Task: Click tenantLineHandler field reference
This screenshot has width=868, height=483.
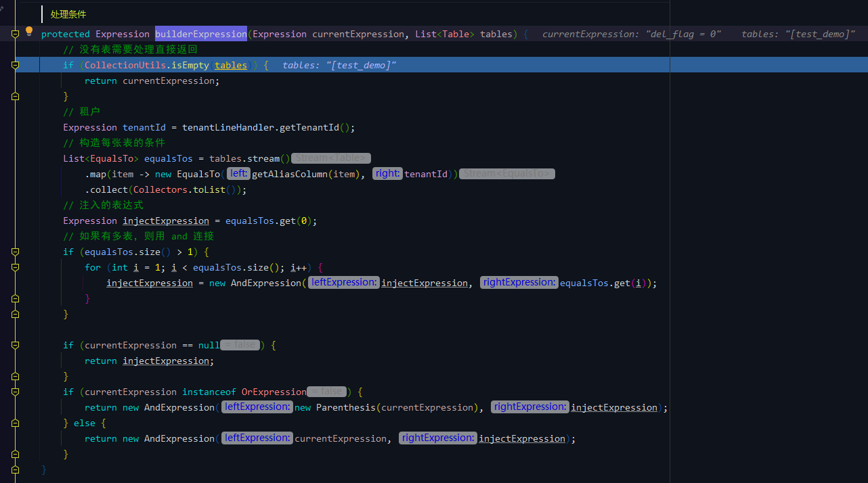Action: coord(228,127)
